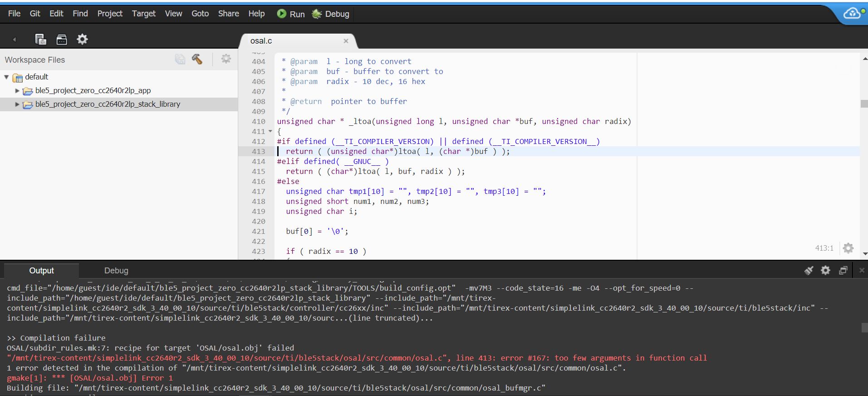868x396 pixels.
Task: Fold the code block at line 411
Action: point(270,132)
